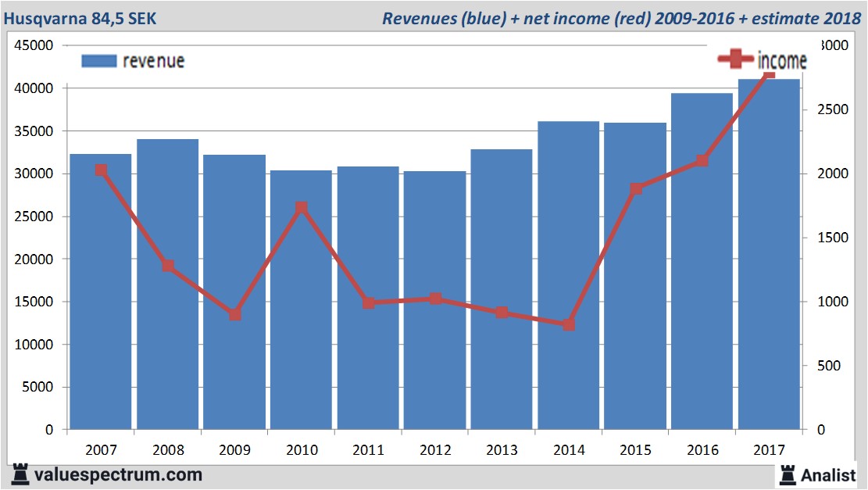Click the x-axis label '2013'

(502, 450)
